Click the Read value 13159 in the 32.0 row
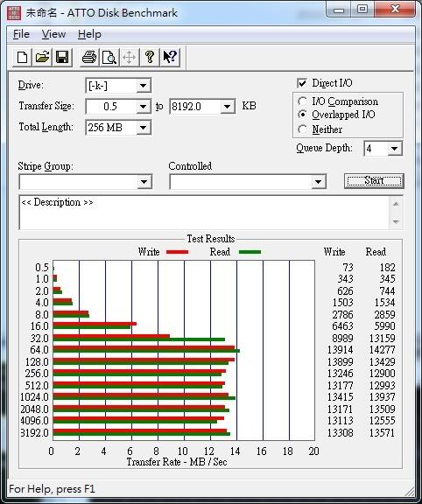Screen dimensions: 422x504 382,339
